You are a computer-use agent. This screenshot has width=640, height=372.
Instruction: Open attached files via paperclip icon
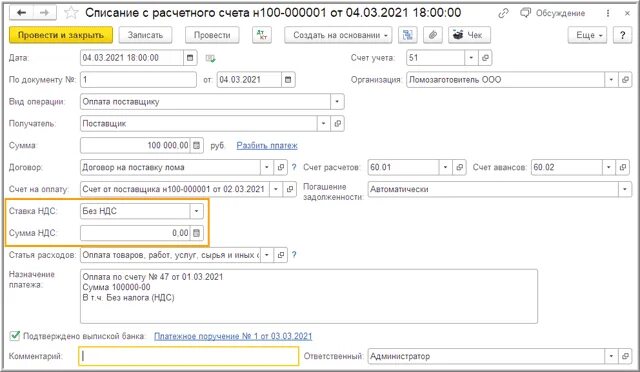pos(433,35)
